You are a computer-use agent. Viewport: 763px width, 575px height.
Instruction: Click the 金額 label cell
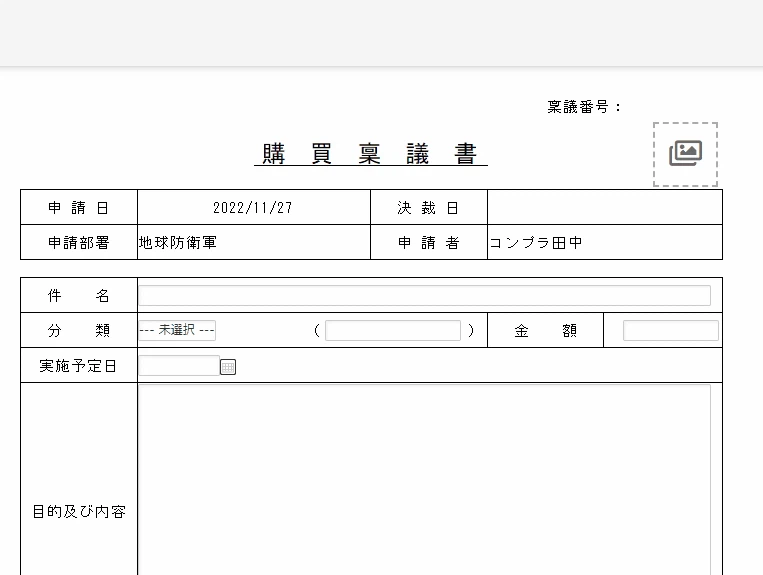pyautogui.click(x=545, y=330)
